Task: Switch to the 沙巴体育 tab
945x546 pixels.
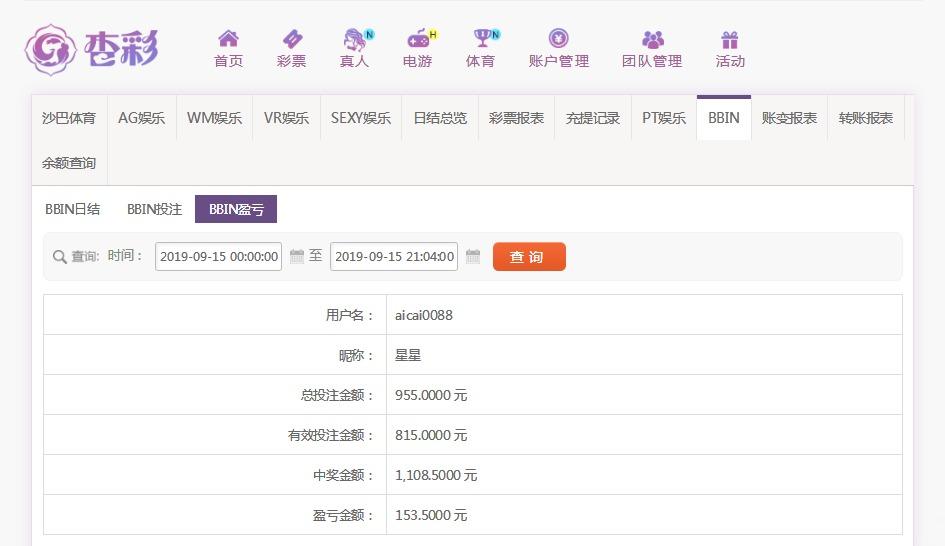Action: pos(69,118)
